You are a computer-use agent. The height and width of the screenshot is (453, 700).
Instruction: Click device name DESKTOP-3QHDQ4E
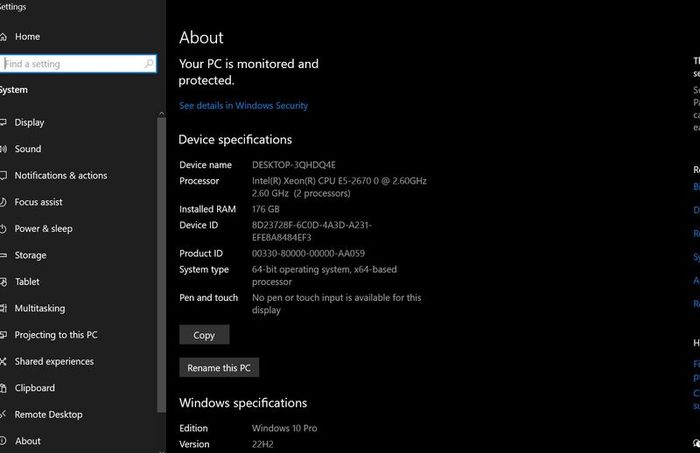tap(294, 165)
